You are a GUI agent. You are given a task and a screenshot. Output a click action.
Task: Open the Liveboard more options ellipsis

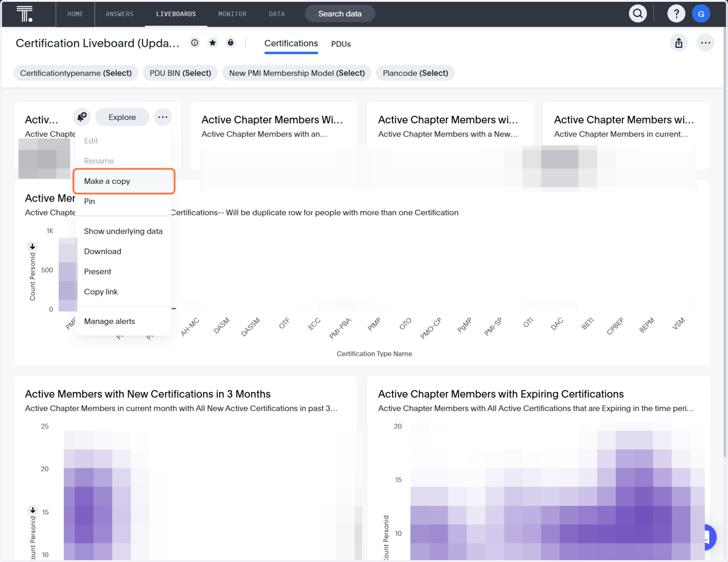[x=705, y=43]
